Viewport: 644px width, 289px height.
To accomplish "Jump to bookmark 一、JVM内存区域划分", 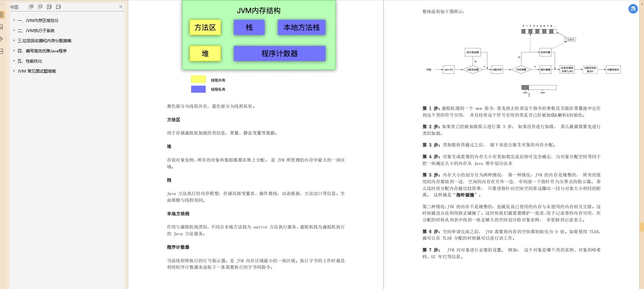I will tap(38, 21).
